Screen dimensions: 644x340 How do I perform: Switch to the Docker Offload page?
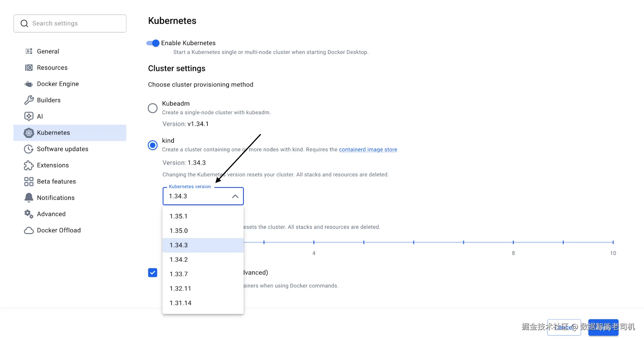click(70, 230)
